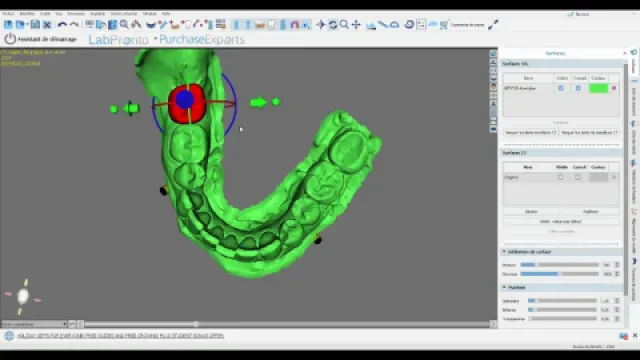The image size is (640, 360).
Task: Click the diagonal tool icon after cart label
Action: [493, 25]
